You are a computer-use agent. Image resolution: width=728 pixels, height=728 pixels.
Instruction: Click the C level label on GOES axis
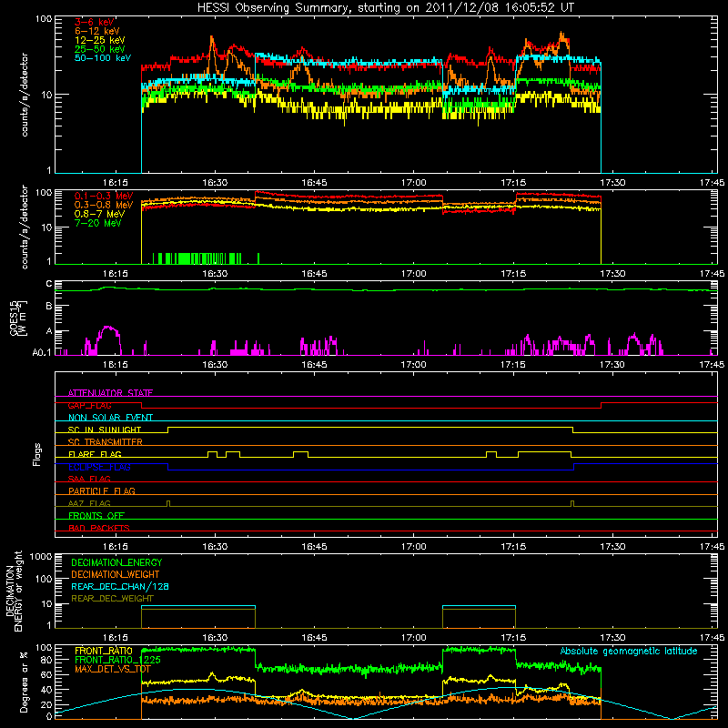pos(49,284)
